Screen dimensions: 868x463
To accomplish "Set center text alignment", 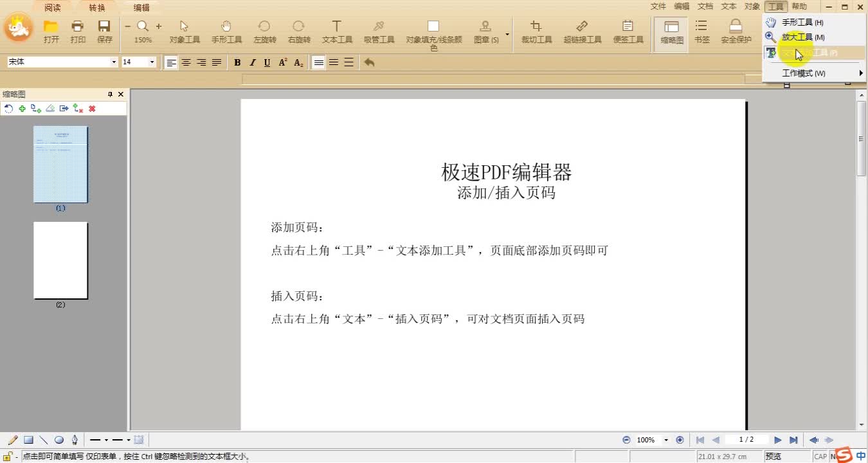I will click(186, 62).
